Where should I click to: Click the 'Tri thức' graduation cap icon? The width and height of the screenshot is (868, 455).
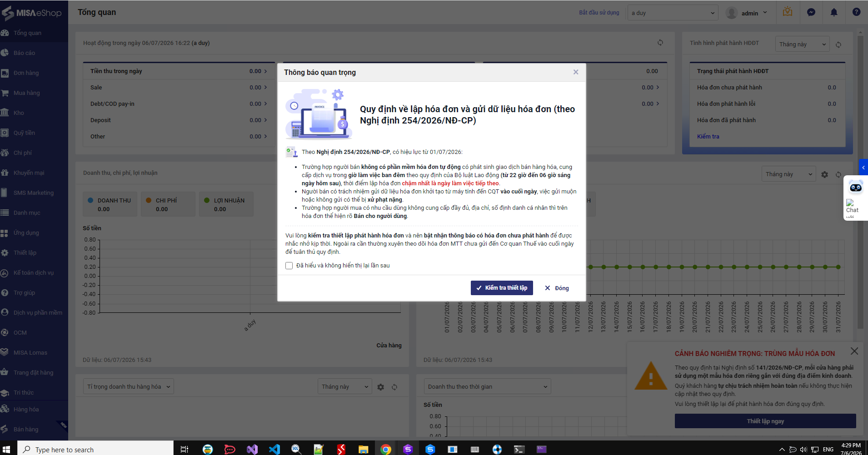click(x=5, y=392)
